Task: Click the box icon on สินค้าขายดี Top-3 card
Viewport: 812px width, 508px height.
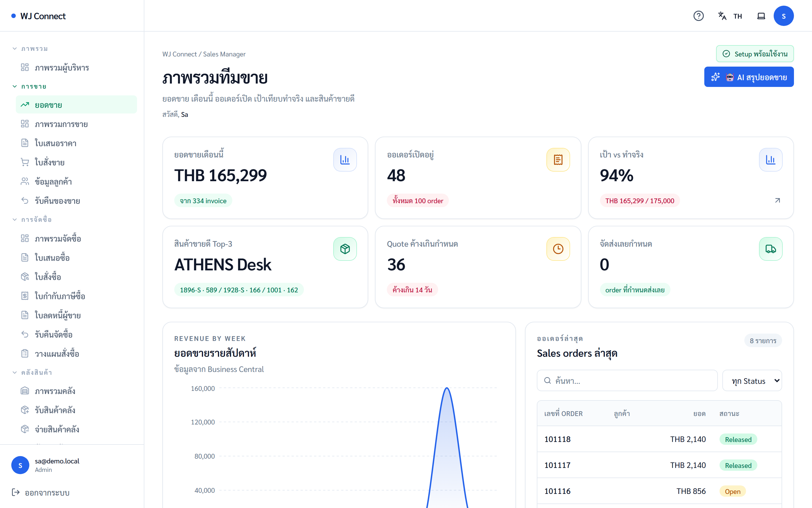Action: click(345, 249)
